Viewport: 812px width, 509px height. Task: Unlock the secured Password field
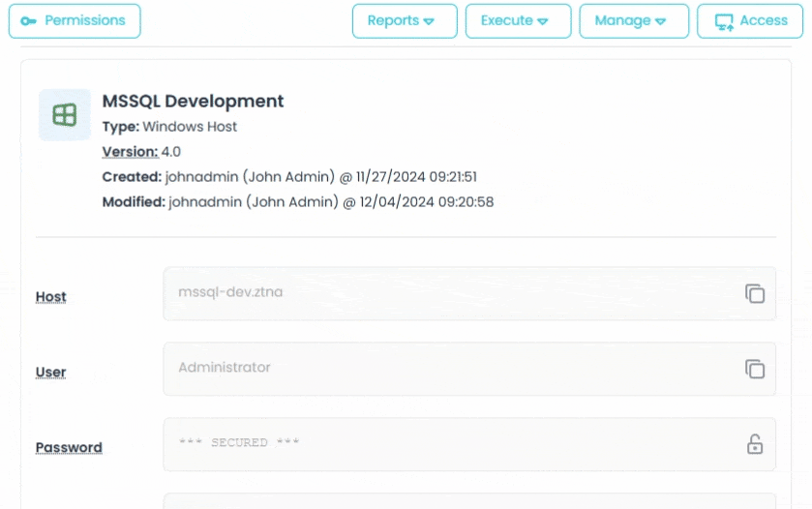click(755, 444)
